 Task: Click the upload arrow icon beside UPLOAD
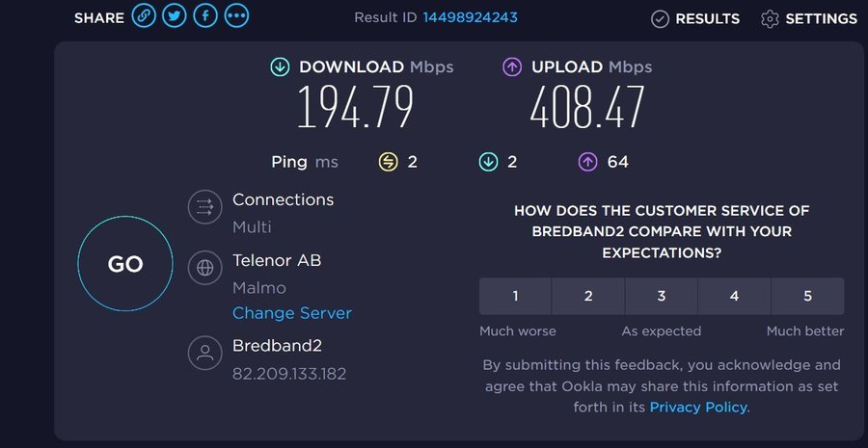pyautogui.click(x=512, y=67)
